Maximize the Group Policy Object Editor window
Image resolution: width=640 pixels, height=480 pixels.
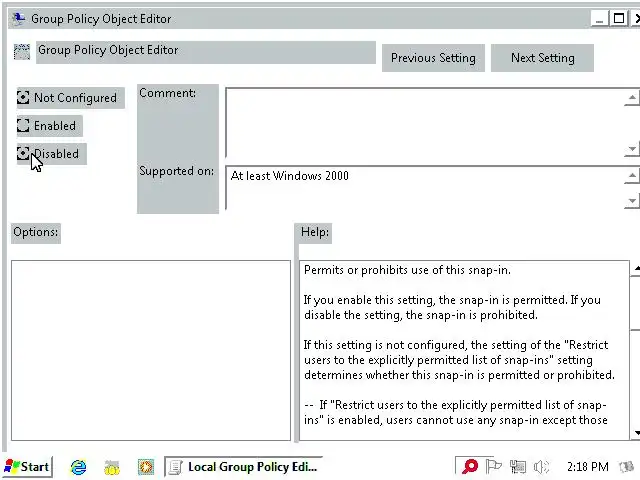(619, 18)
